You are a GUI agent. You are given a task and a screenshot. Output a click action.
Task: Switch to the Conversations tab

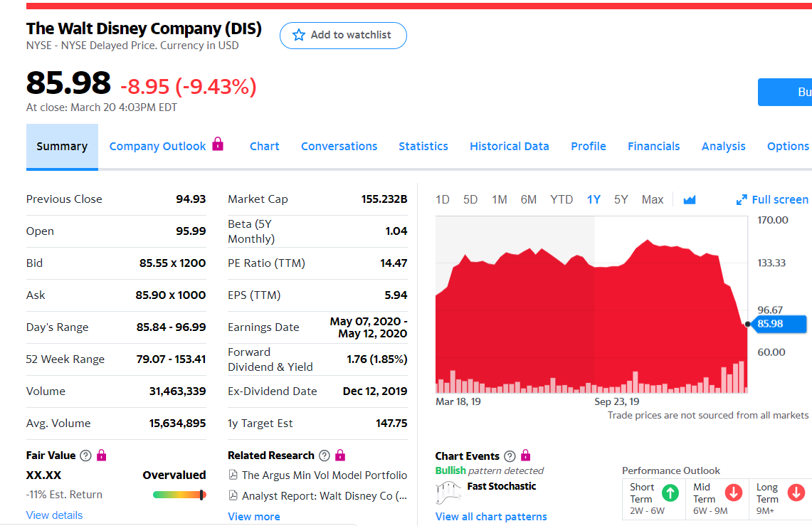tap(339, 147)
